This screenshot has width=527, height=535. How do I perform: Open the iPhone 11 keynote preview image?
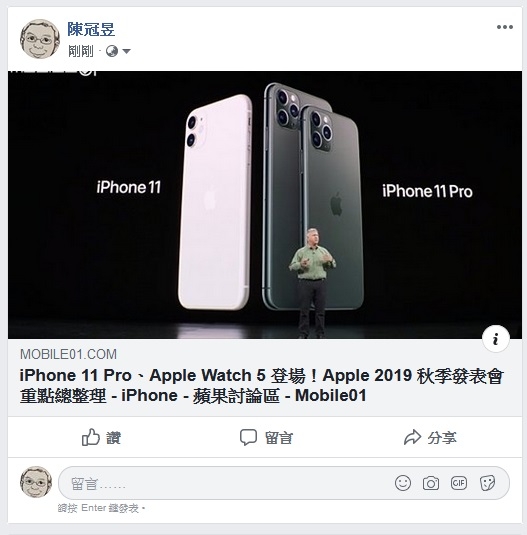click(x=265, y=205)
